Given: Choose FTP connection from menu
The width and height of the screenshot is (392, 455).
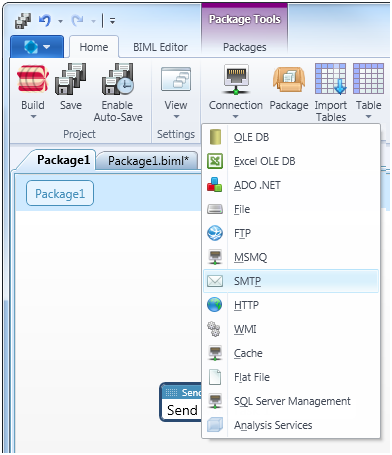Looking at the screenshot, I should pyautogui.click(x=291, y=233).
